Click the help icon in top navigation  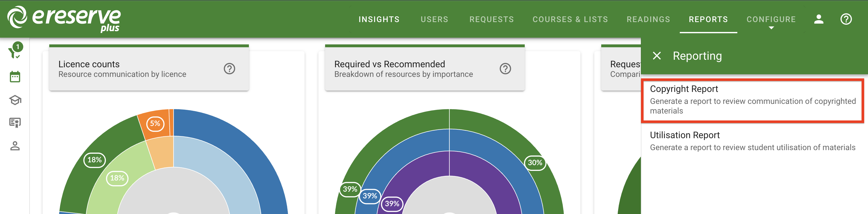point(846,19)
